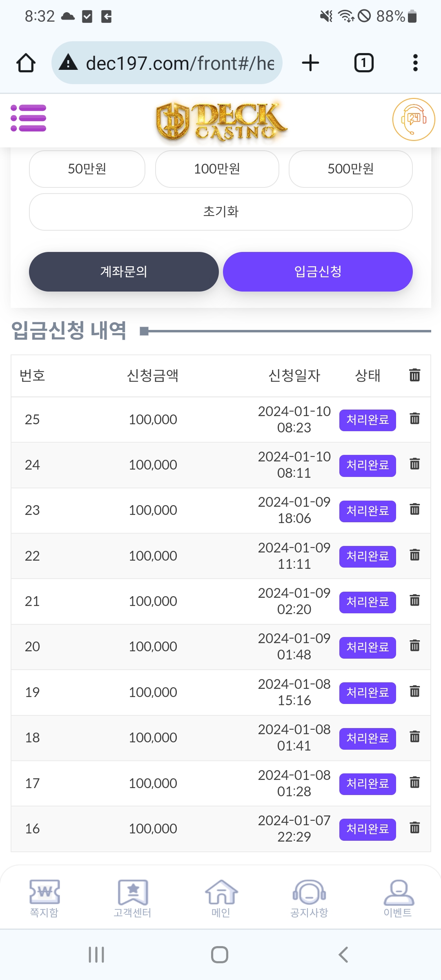Click the trash icon in the table header
Viewport: 441px width, 980px height.
coord(414,375)
